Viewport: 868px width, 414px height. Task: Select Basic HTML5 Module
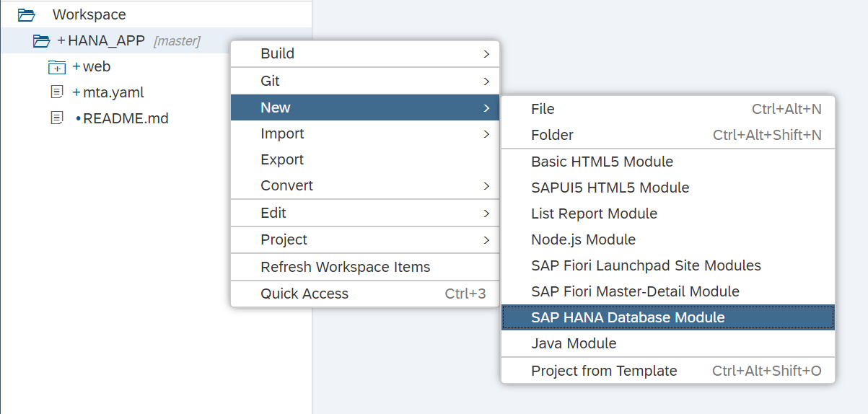point(668,162)
